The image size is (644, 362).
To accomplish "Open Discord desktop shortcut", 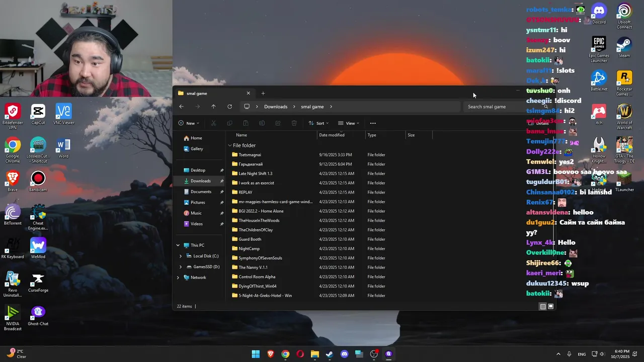I will pyautogui.click(x=599, y=14).
